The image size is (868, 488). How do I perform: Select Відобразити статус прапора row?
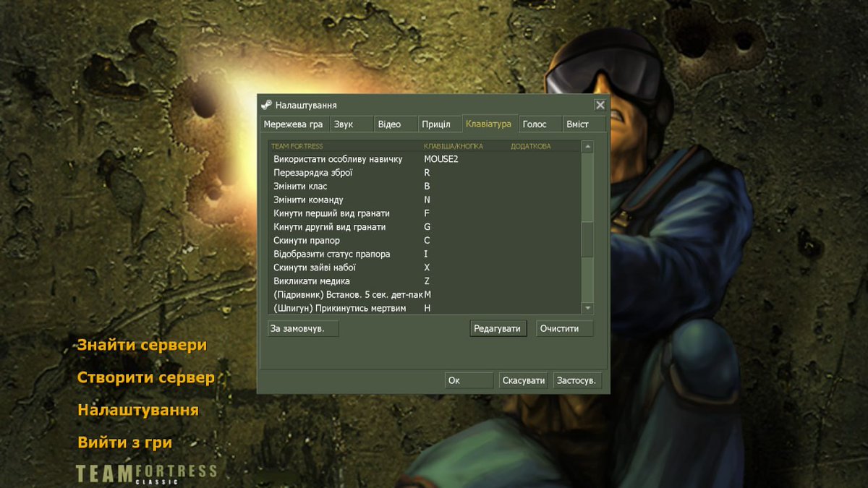[x=425, y=254]
